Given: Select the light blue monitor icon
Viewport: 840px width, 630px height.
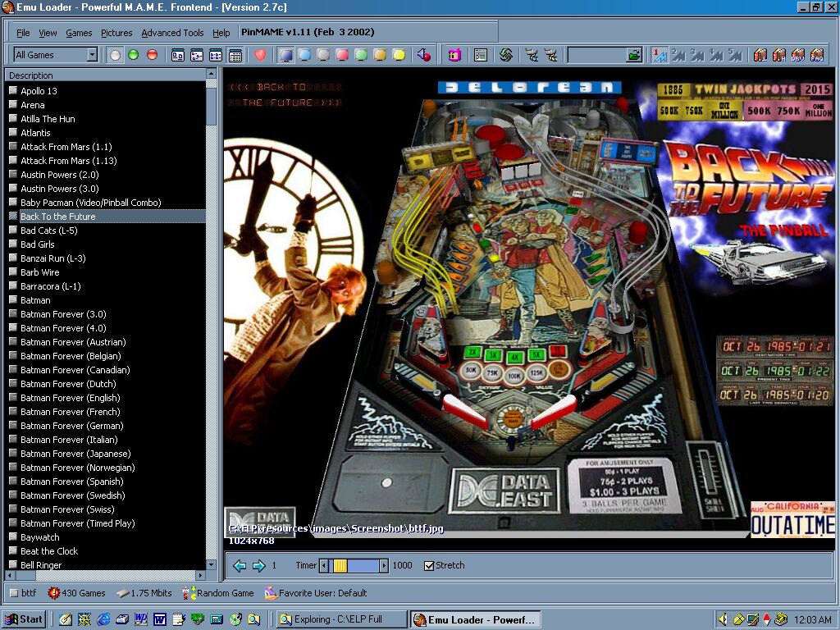Looking at the screenshot, I should (304, 55).
